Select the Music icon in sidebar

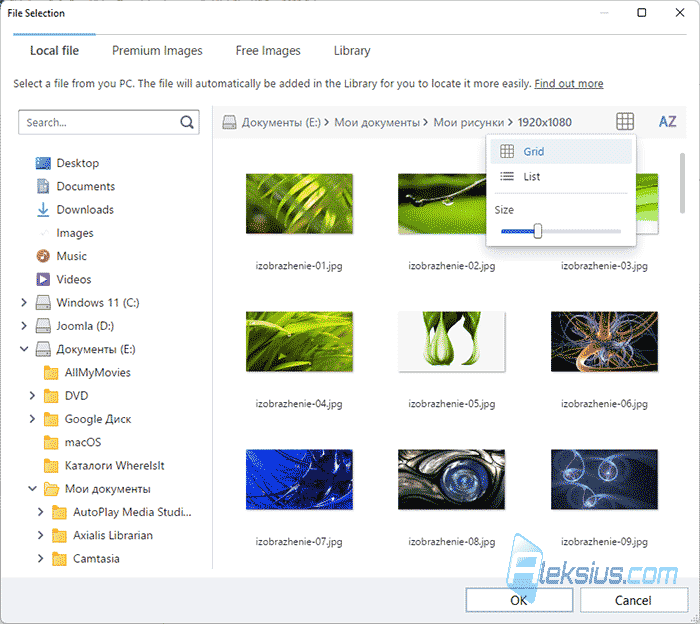(x=43, y=256)
